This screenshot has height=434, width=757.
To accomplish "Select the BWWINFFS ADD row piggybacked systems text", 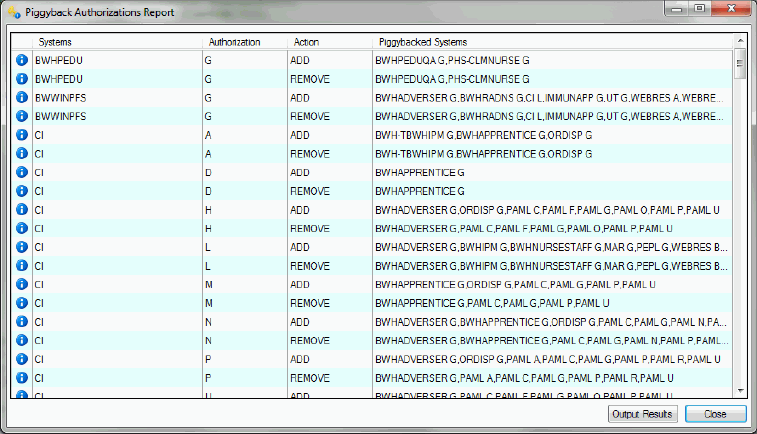I will pos(550,98).
